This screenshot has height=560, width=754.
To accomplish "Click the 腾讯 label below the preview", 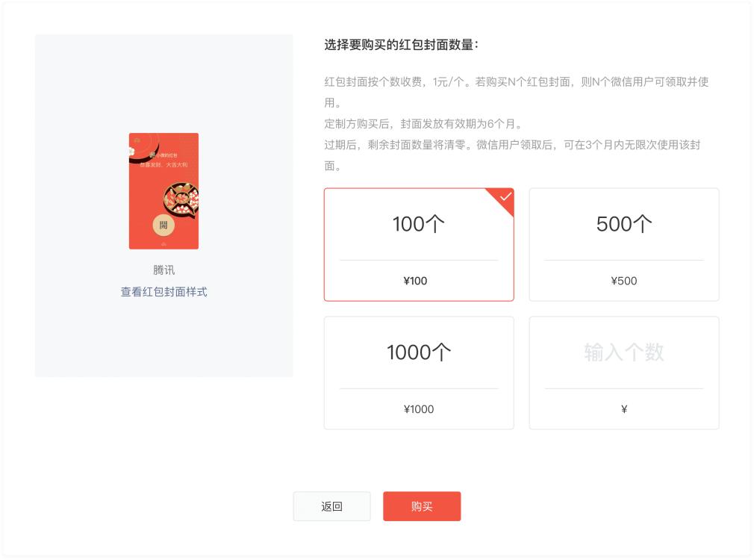I will click(163, 270).
